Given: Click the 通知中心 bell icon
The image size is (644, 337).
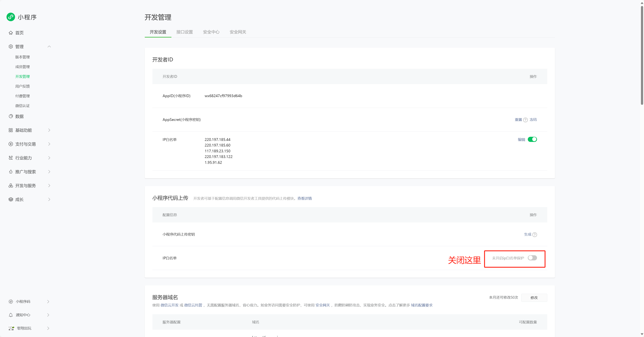Looking at the screenshot, I should coord(10,315).
